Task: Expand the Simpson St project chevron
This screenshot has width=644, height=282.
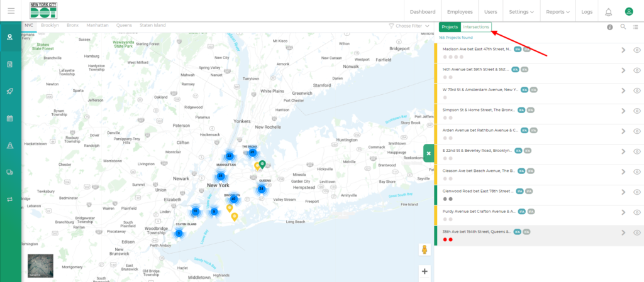Action: click(x=623, y=111)
